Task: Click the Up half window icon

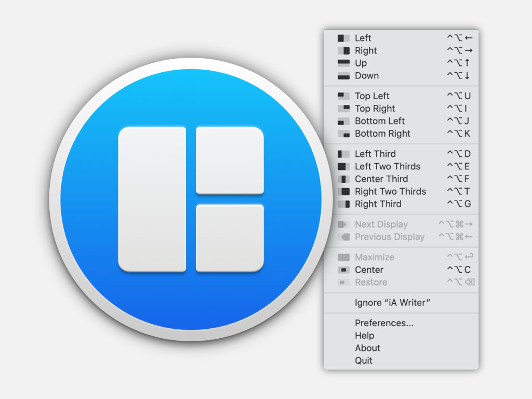Action: pyautogui.click(x=343, y=63)
